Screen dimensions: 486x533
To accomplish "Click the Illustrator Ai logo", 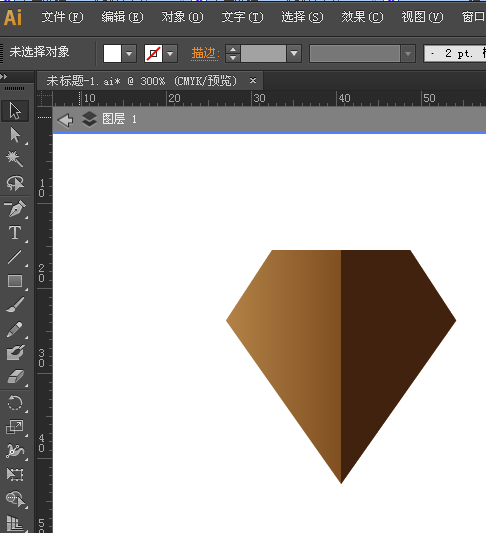I will click(x=13, y=17).
